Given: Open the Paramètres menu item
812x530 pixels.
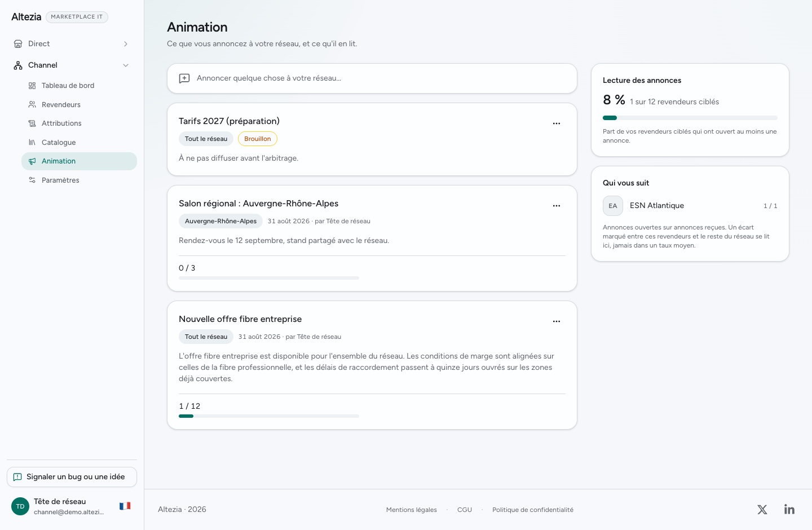Looking at the screenshot, I should [79, 180].
